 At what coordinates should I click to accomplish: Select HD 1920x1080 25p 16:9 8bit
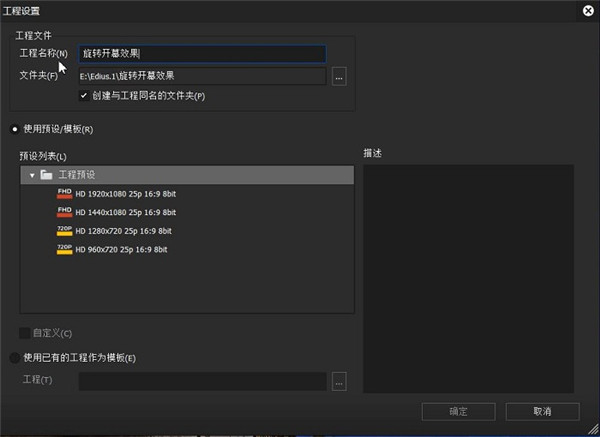126,194
